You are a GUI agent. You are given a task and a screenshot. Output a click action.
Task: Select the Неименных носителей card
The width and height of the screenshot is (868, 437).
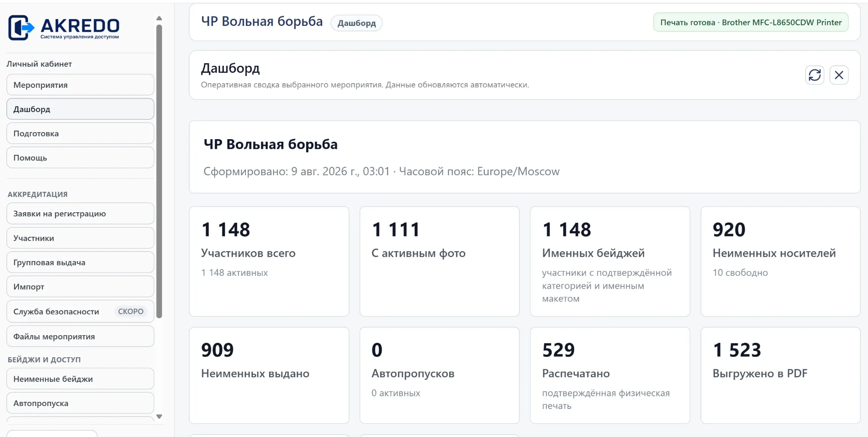pos(781,261)
